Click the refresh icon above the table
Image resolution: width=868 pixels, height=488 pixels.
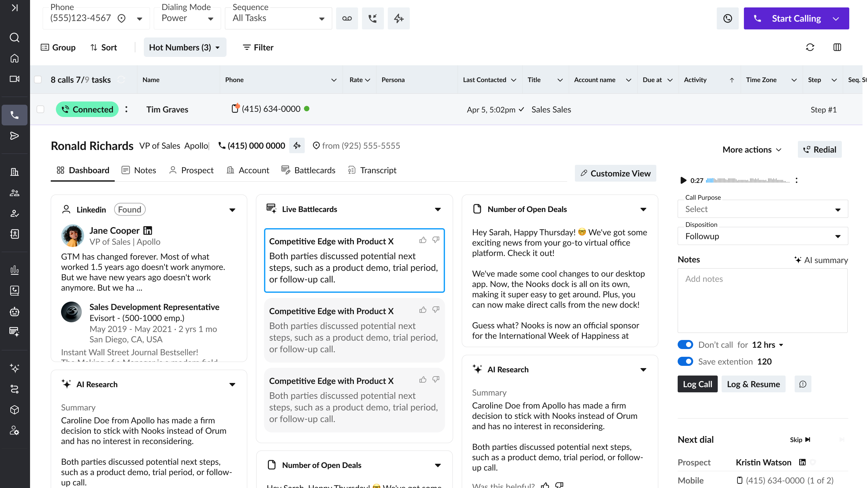coord(810,47)
